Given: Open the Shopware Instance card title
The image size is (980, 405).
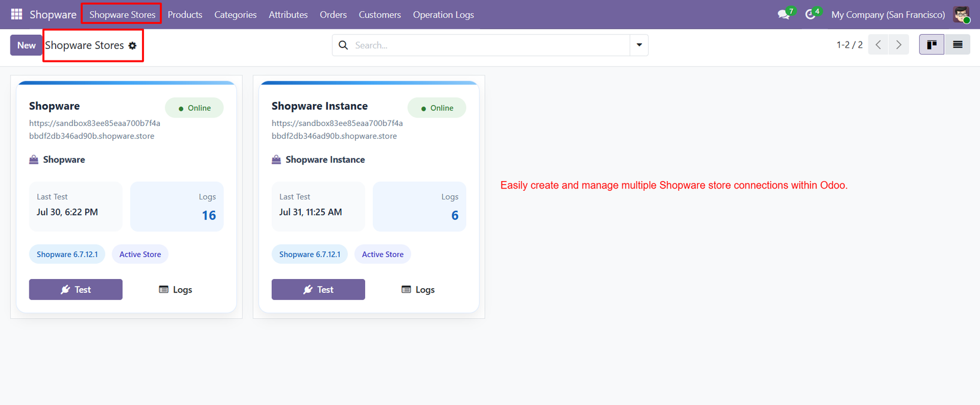Looking at the screenshot, I should pos(320,106).
